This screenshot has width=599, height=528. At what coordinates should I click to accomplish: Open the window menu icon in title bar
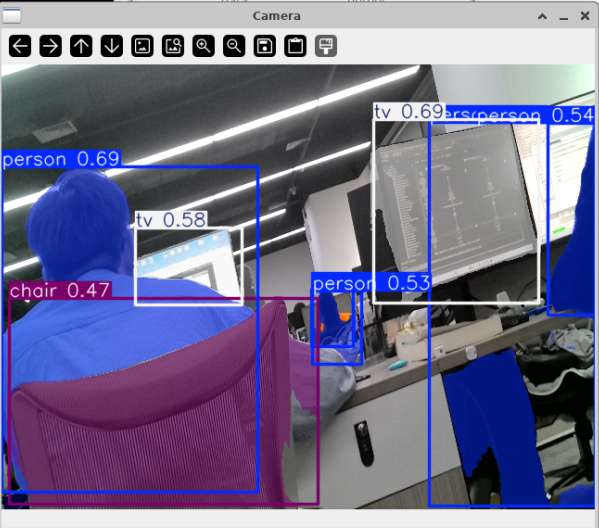[11, 16]
